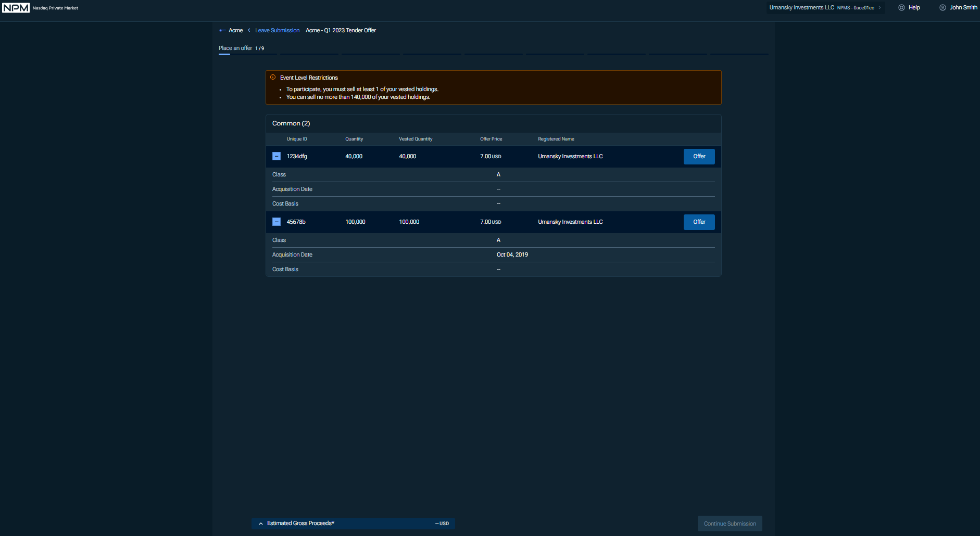Collapse the 45678b holding row
Viewport: 980px width, 536px height.
[277, 222]
